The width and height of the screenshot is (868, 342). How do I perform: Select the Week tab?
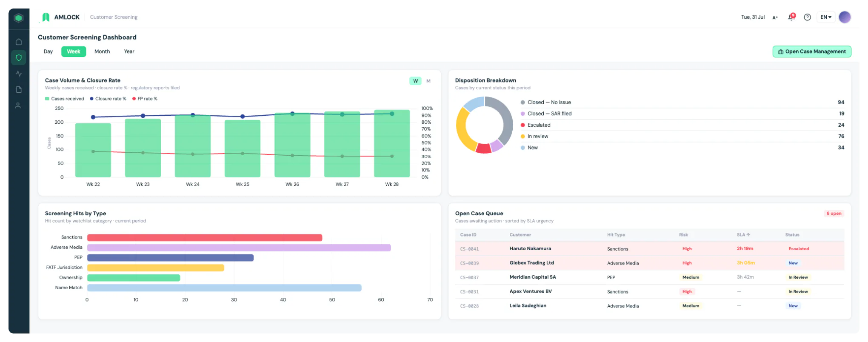click(x=74, y=51)
